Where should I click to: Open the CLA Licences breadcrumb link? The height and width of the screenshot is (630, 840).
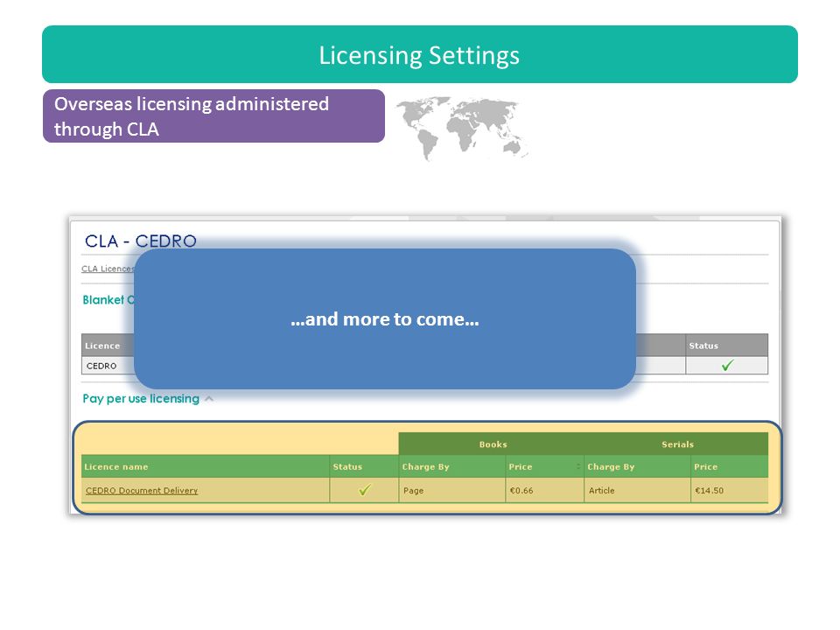[108, 269]
